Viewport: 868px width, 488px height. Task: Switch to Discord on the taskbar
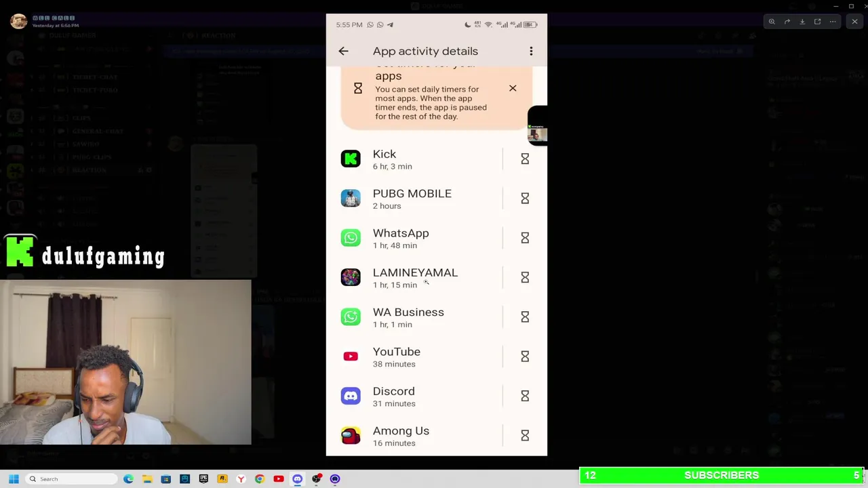297,479
